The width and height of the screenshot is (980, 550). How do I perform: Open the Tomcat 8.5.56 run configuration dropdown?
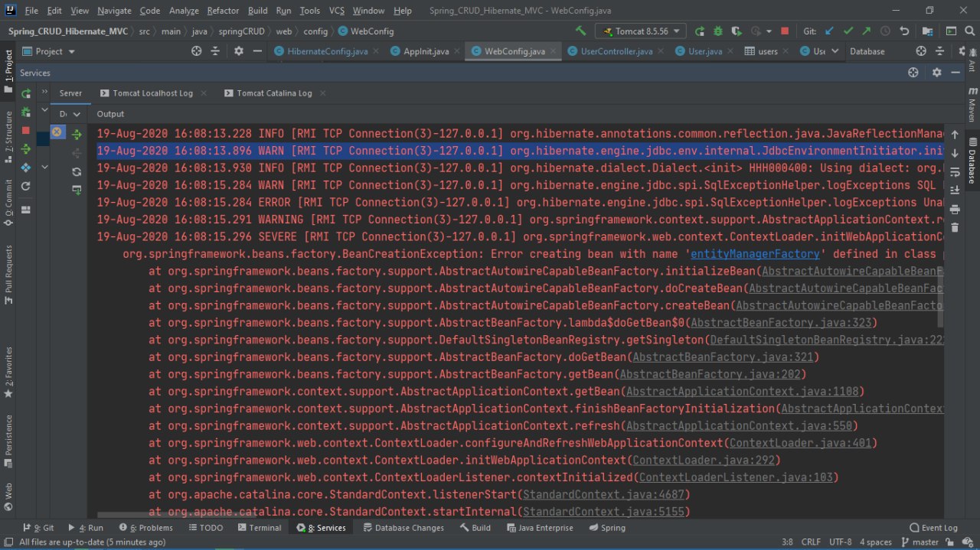640,31
